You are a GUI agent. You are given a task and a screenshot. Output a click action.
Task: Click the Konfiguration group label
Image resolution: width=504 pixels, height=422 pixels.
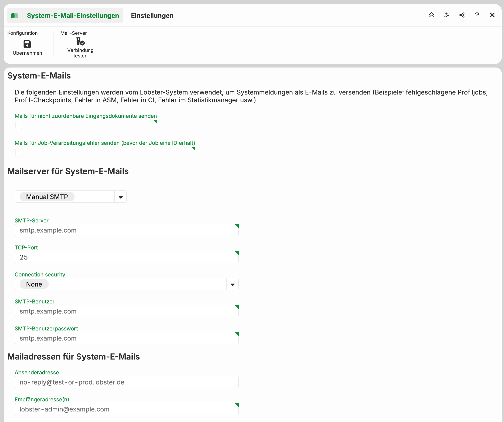tap(22, 33)
